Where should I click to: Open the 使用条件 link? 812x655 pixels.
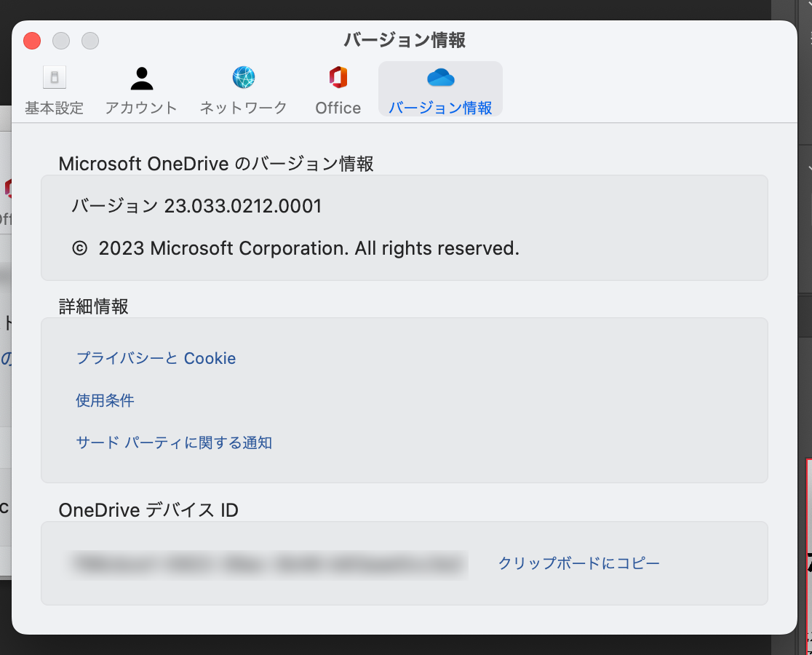tap(105, 400)
